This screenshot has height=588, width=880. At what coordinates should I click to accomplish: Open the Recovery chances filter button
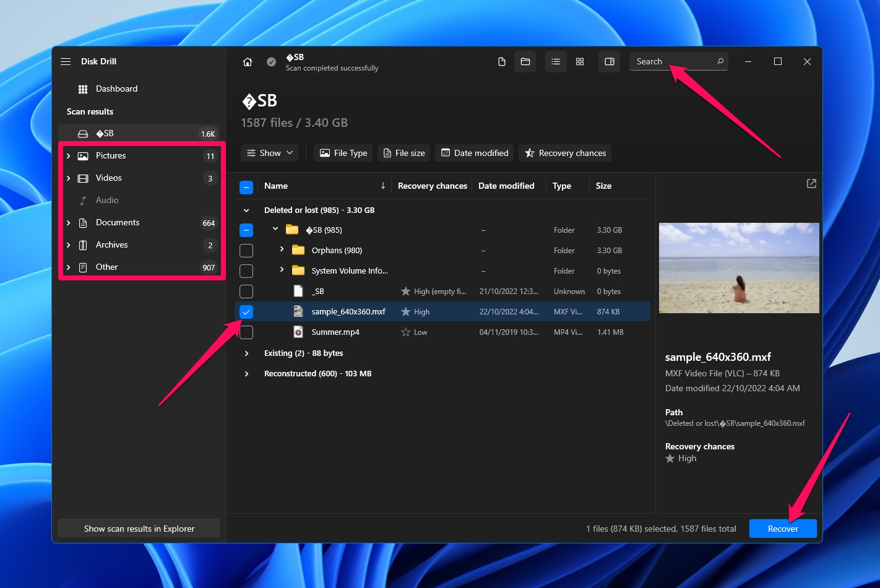565,153
